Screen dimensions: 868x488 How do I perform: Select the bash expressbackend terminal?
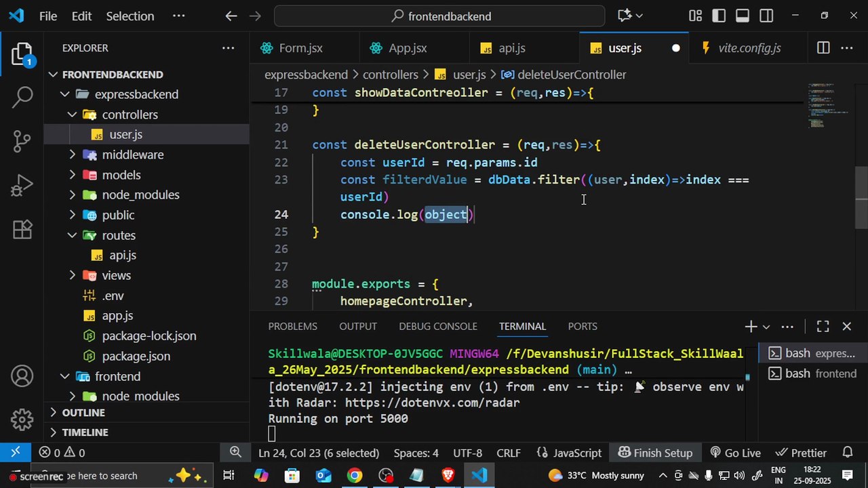tap(812, 353)
